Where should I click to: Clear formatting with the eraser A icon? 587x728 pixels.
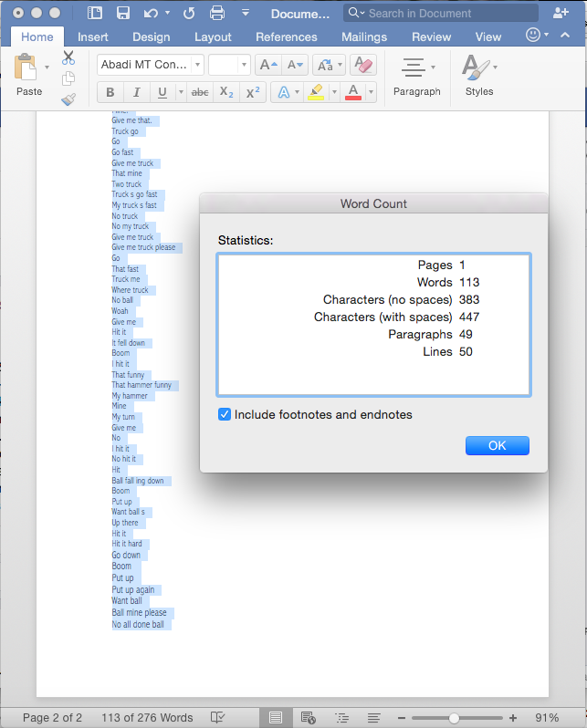[x=363, y=65]
